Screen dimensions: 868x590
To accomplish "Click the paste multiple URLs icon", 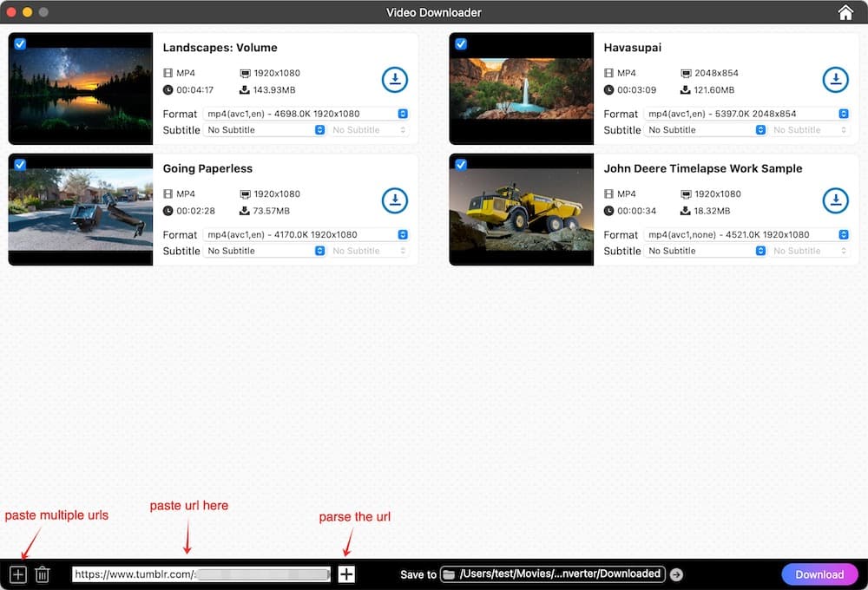I will click(x=18, y=574).
